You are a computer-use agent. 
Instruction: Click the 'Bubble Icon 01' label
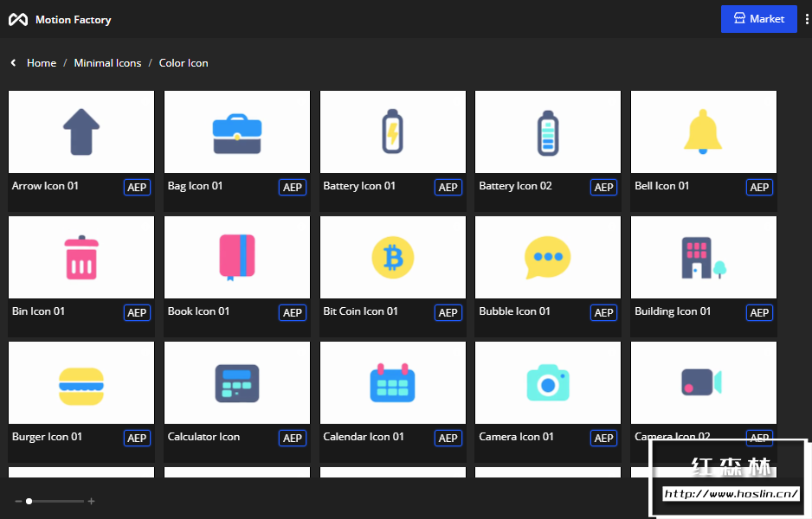tap(514, 311)
